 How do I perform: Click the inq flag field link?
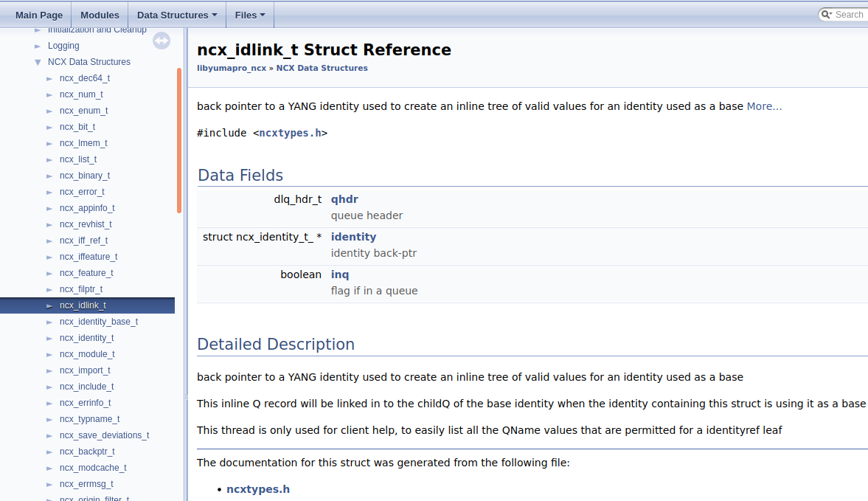pos(340,274)
